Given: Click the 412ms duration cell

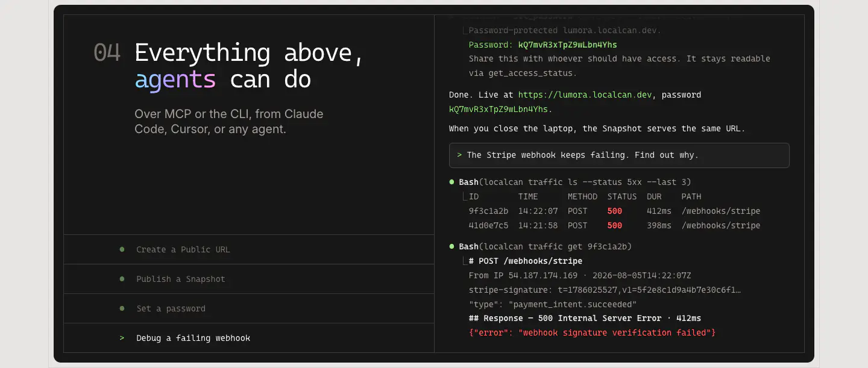Looking at the screenshot, I should pyautogui.click(x=659, y=211).
